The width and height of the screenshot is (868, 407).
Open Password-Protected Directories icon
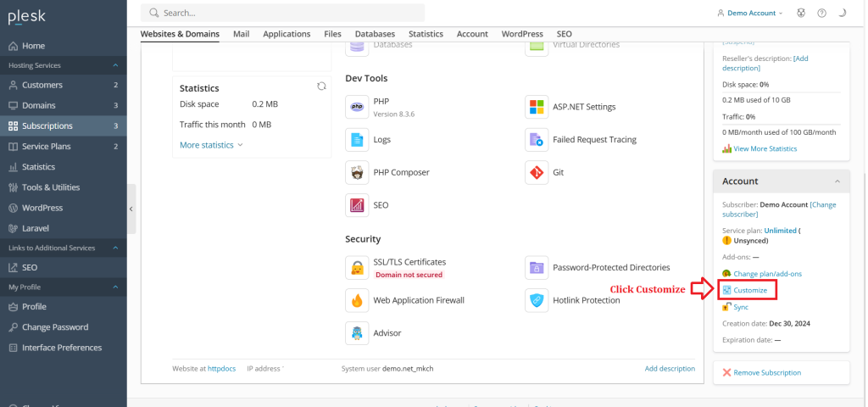tap(537, 267)
